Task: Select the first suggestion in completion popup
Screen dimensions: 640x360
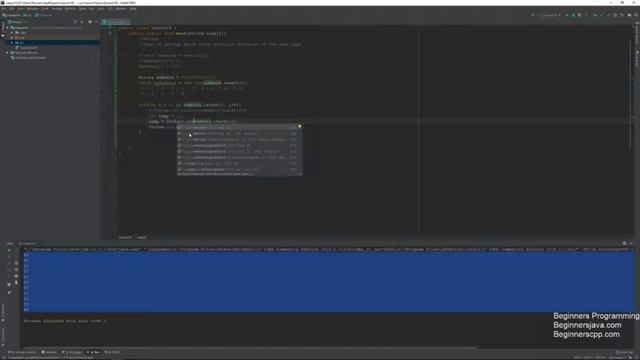Action: pos(239,127)
